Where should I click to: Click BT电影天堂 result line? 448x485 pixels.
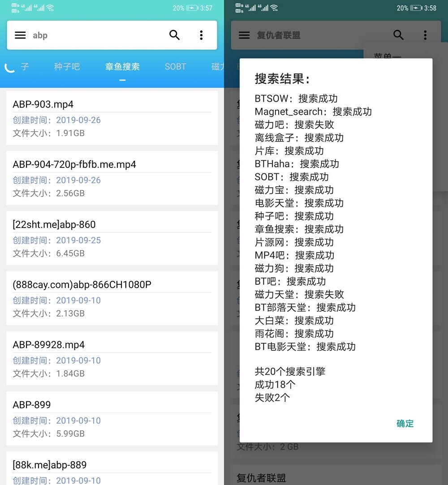[305, 347]
